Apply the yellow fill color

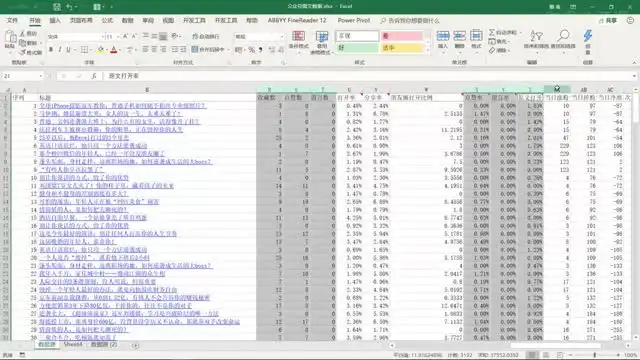(100, 49)
